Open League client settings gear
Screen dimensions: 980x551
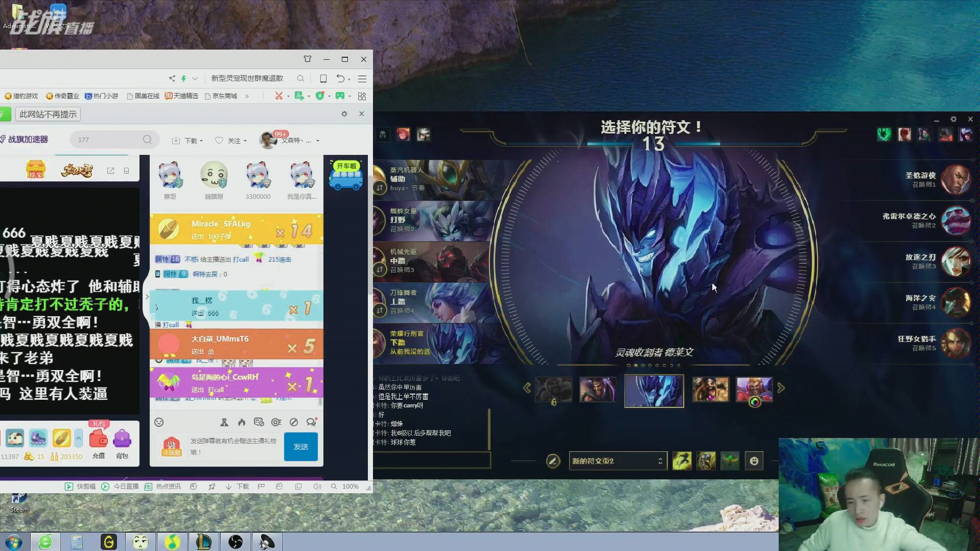(x=953, y=119)
